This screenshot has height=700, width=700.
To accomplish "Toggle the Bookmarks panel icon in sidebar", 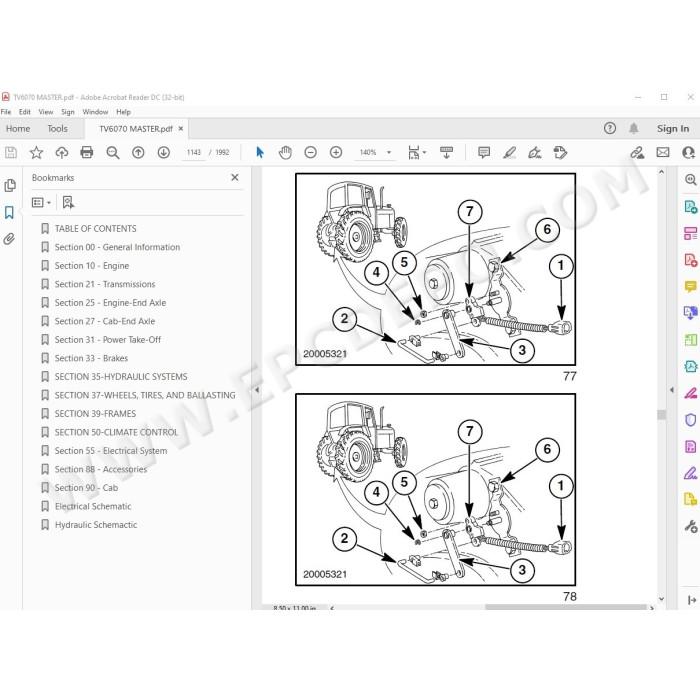I will (9, 212).
